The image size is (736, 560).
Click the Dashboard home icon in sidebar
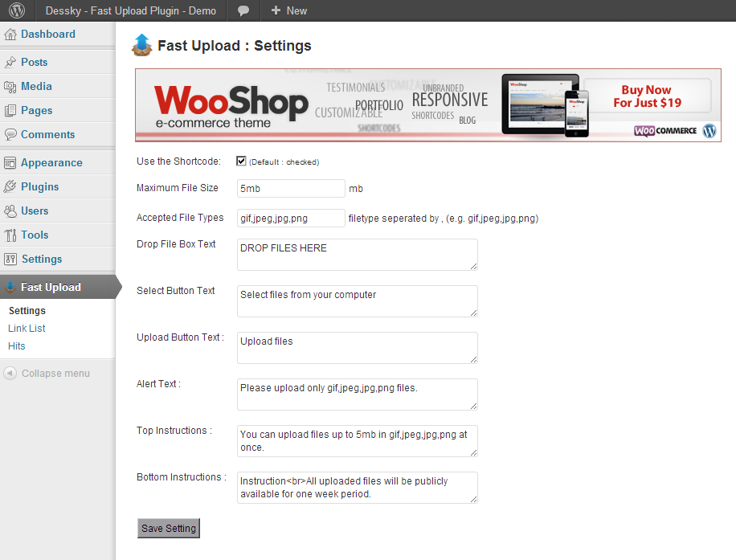pyautogui.click(x=10, y=35)
